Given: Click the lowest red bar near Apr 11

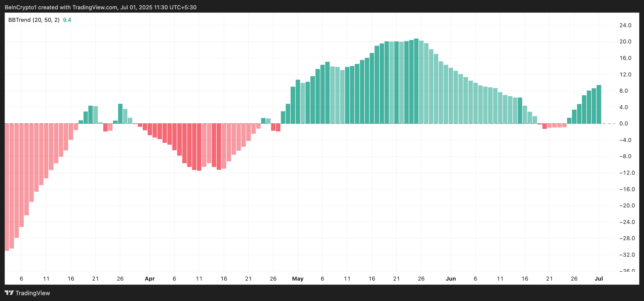Looking at the screenshot, I should [x=199, y=147].
